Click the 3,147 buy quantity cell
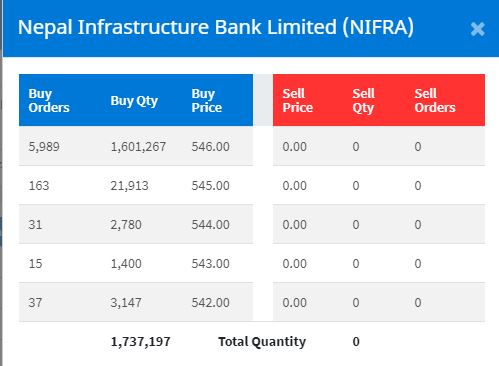Screen dimensions: 499x366 pyautogui.click(x=126, y=303)
